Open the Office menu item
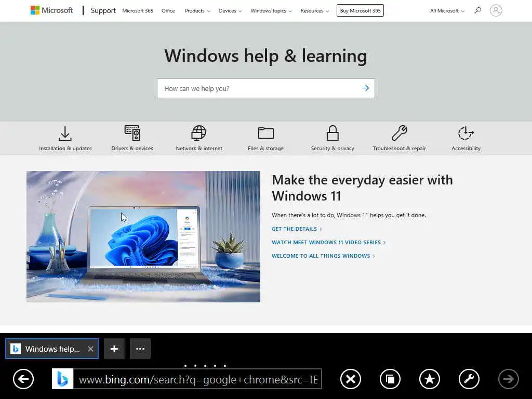Image resolution: width=532 pixels, height=399 pixels. tap(168, 11)
